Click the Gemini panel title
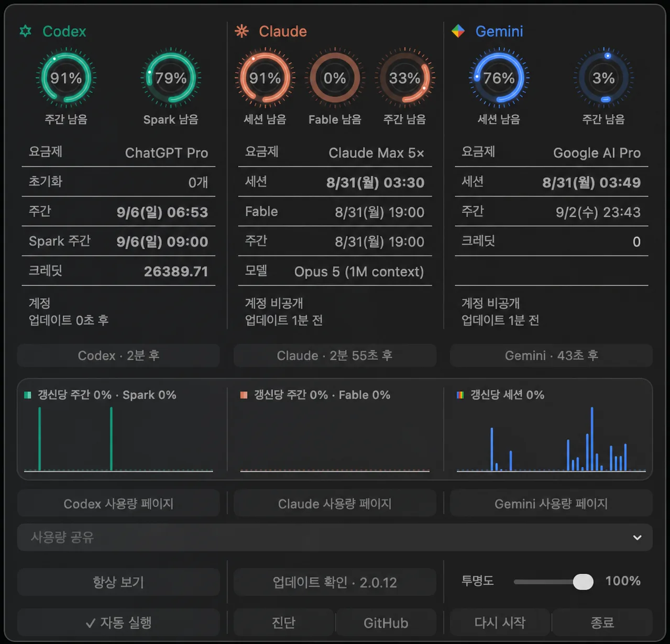This screenshot has height=644, width=670. coord(499,31)
